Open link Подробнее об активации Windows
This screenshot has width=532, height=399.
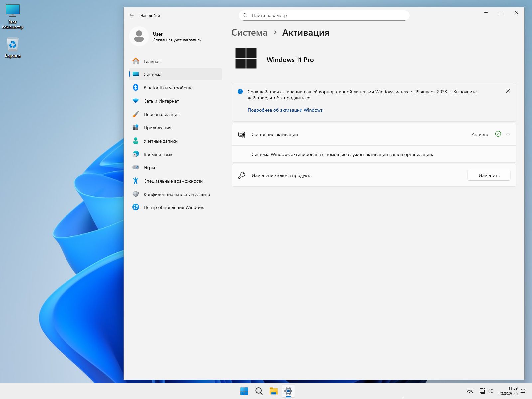click(285, 110)
